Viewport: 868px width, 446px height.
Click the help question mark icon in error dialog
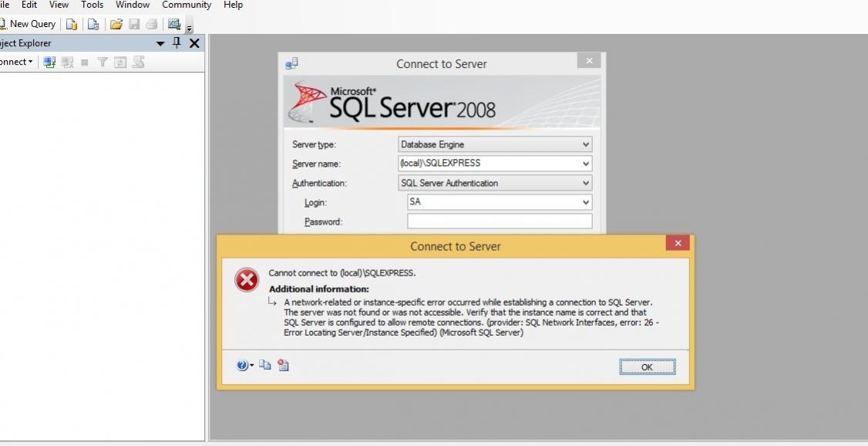pyautogui.click(x=242, y=365)
